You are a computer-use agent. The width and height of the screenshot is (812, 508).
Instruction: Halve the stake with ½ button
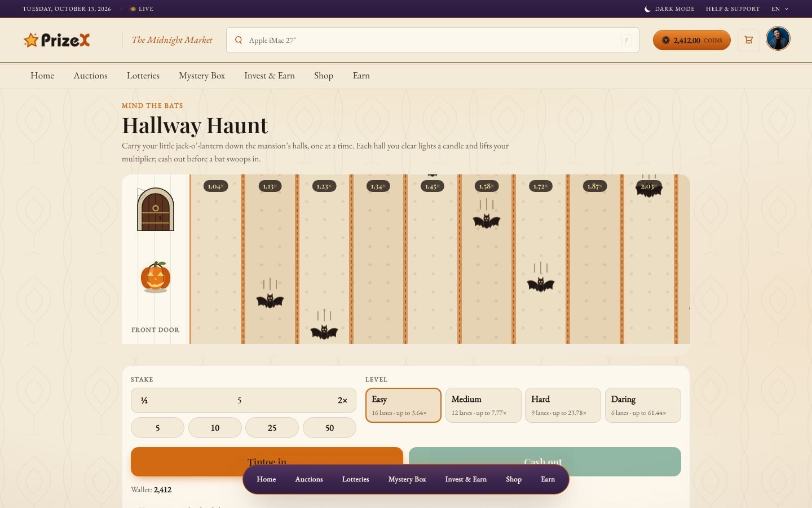pos(144,400)
